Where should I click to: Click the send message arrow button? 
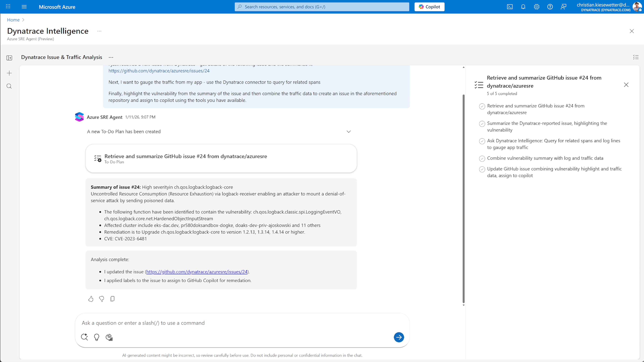pyautogui.click(x=399, y=337)
